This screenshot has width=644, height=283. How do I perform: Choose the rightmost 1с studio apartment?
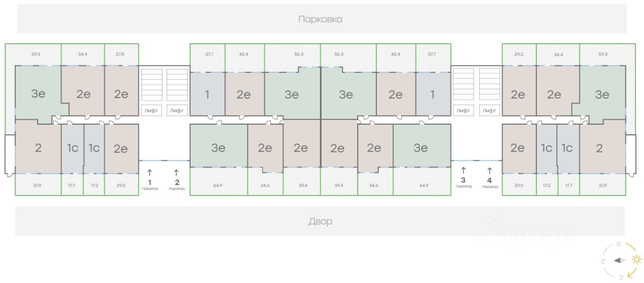[568, 148]
